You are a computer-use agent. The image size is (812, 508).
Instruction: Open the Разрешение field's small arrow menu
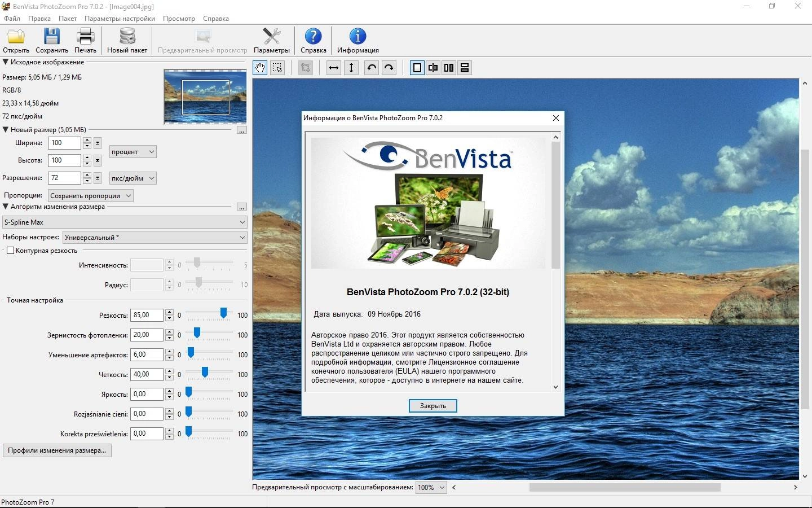click(98, 178)
